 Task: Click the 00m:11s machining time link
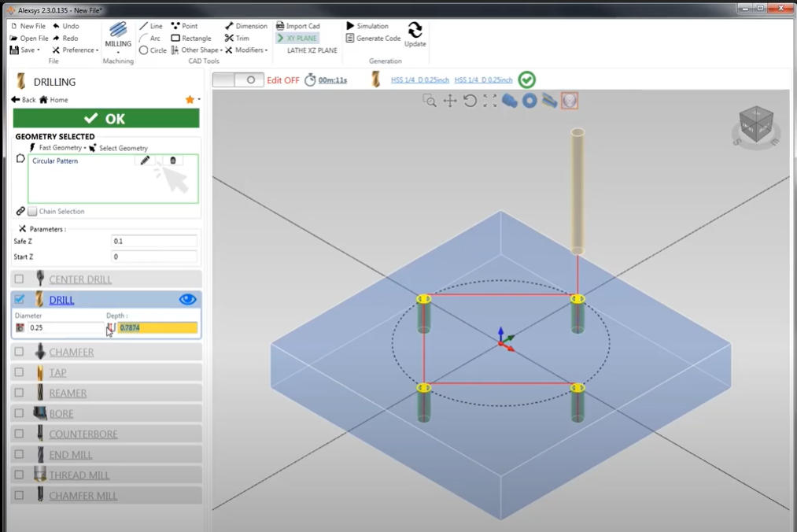333,79
